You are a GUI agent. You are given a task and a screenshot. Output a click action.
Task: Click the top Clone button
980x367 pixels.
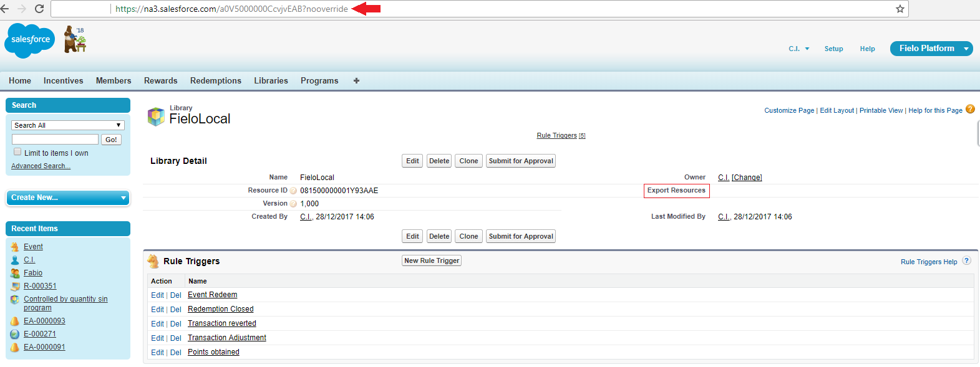(468, 161)
